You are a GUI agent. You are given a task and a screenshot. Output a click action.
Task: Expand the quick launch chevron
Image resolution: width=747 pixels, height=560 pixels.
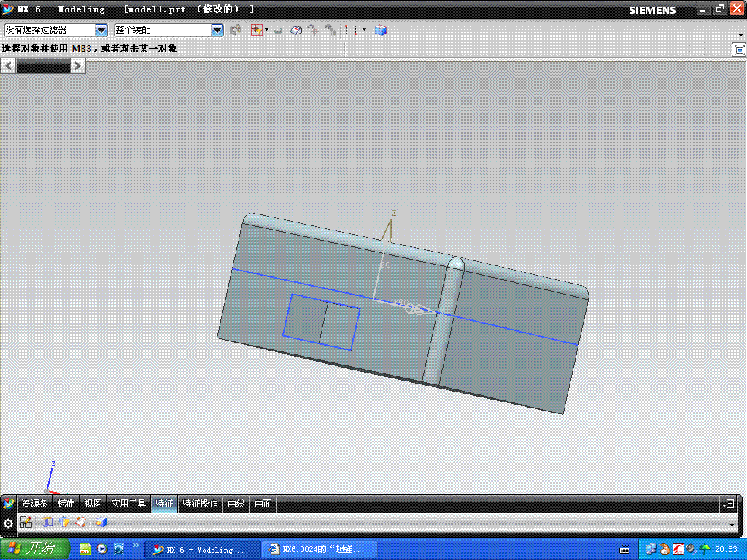136,545
